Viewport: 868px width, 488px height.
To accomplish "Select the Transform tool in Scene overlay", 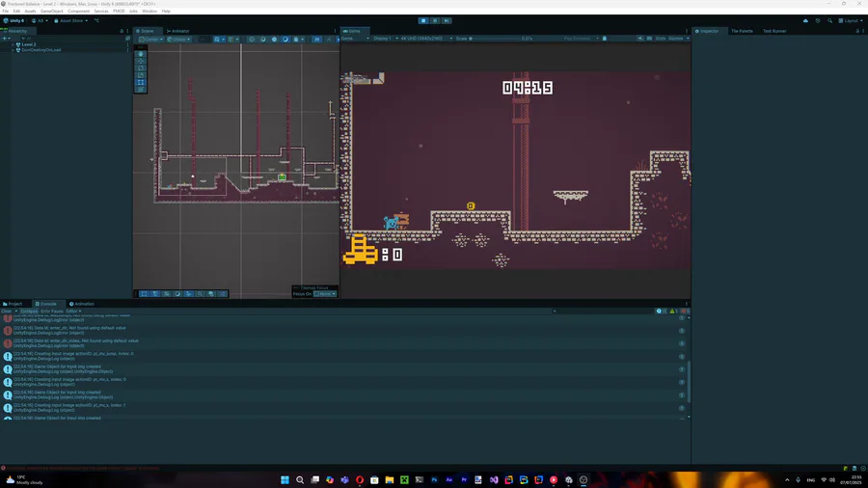I will click(141, 90).
